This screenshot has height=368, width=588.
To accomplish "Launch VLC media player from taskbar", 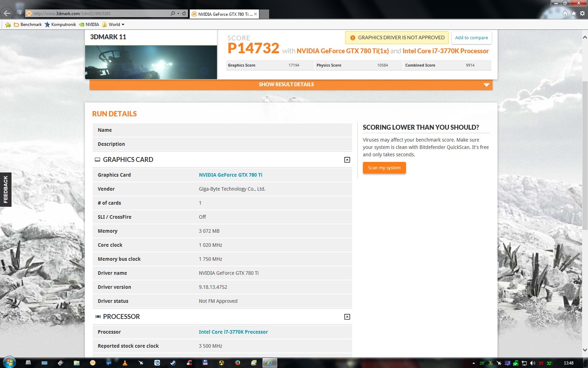I will click(125, 363).
